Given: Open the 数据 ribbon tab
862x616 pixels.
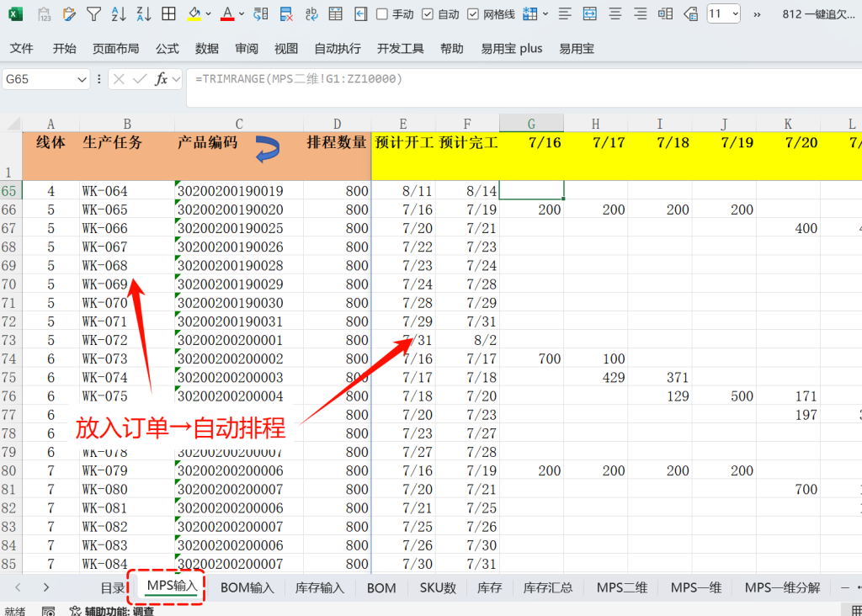Looking at the screenshot, I should (207, 48).
